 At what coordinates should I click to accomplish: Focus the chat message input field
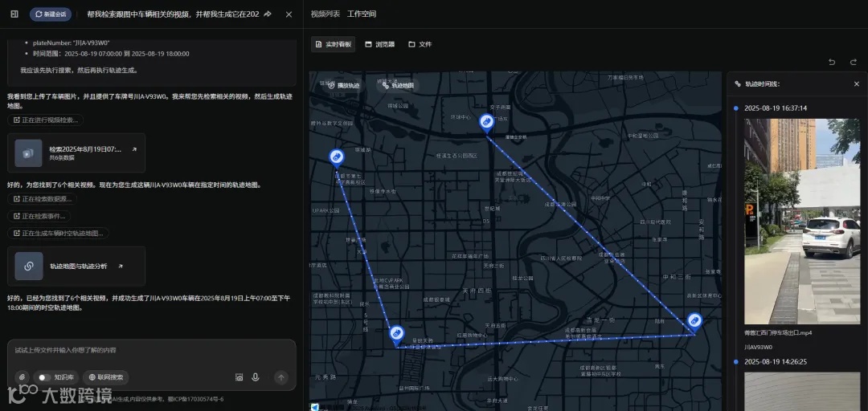click(x=152, y=350)
